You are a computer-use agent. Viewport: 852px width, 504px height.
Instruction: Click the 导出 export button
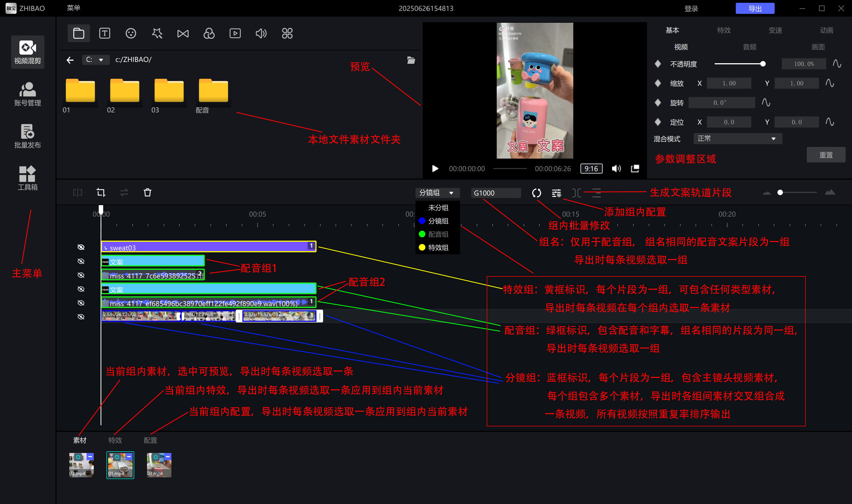755,9
